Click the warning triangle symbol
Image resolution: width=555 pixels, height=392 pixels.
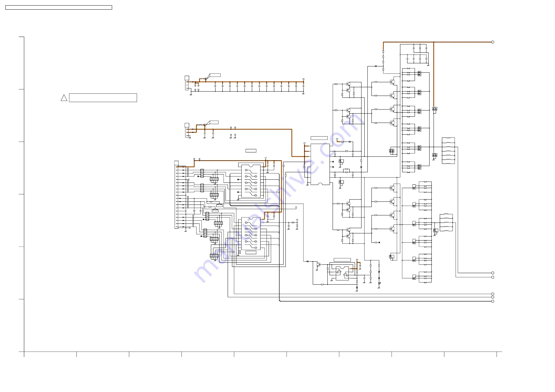64,98
